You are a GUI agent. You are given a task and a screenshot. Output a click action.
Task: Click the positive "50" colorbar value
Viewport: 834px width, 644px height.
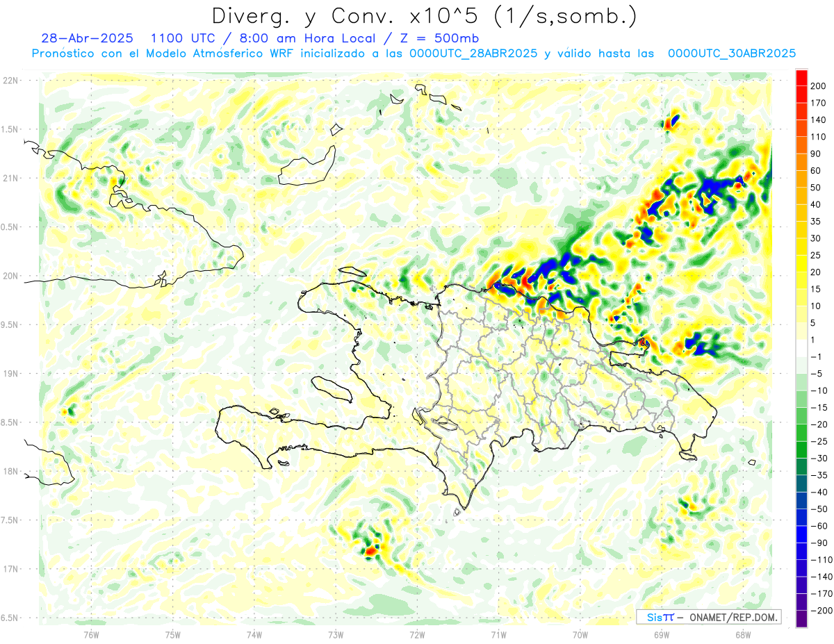[816, 188]
